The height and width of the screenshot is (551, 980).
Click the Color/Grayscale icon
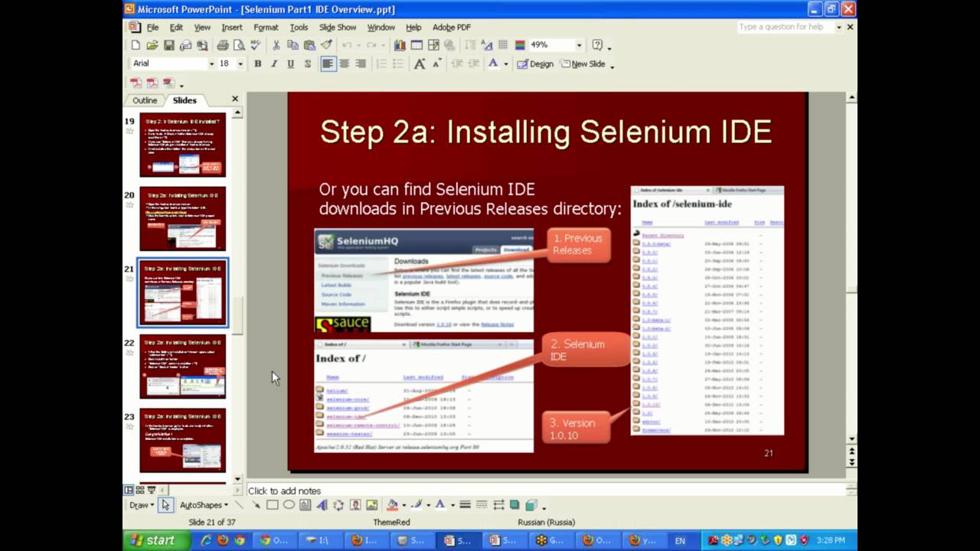point(520,45)
